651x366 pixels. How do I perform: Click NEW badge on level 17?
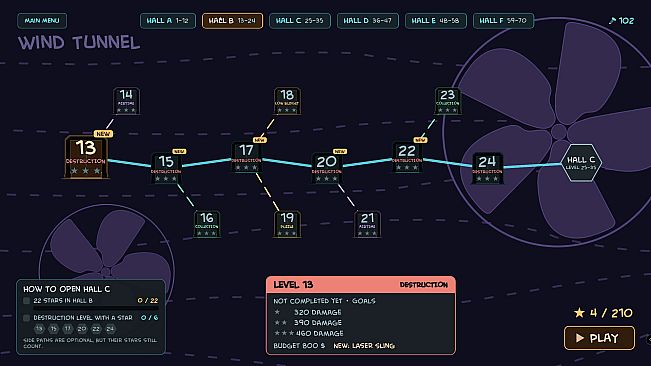pyautogui.click(x=259, y=140)
